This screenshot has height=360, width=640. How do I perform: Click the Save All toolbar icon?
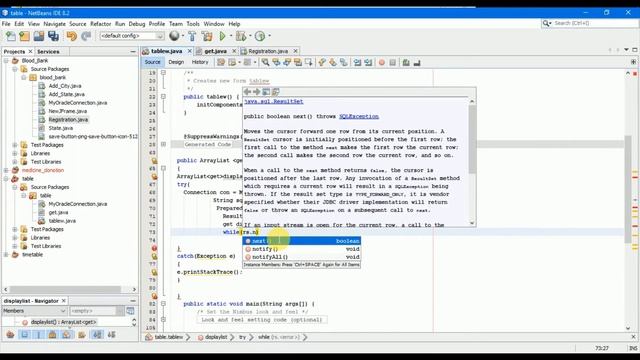pos(53,36)
